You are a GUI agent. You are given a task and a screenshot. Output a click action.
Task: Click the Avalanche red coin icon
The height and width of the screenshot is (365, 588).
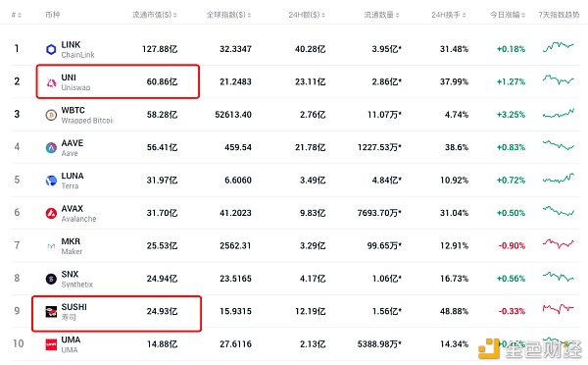click(51, 213)
